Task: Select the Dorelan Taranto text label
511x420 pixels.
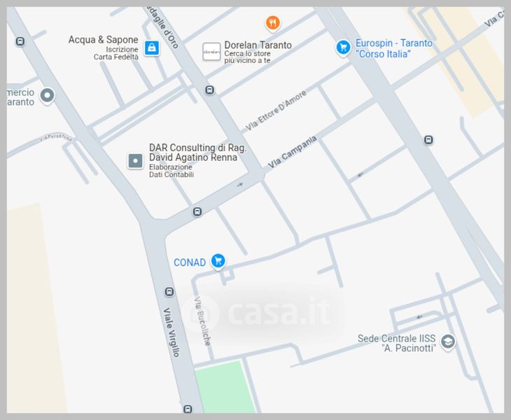Action: pyautogui.click(x=258, y=45)
